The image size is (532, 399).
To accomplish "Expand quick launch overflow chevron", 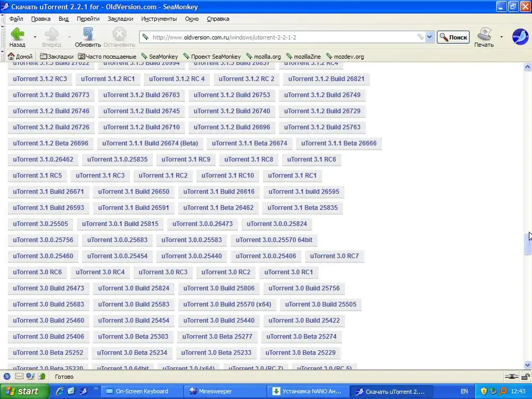I will pos(96,389).
